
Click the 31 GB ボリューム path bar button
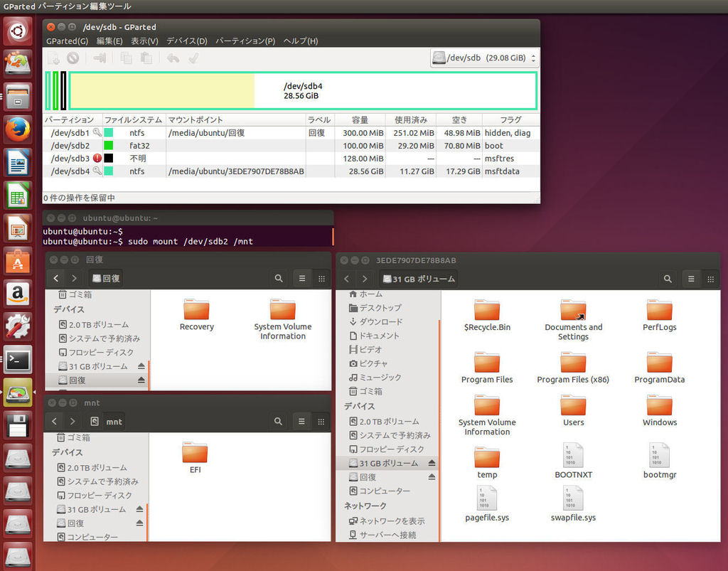tap(418, 279)
